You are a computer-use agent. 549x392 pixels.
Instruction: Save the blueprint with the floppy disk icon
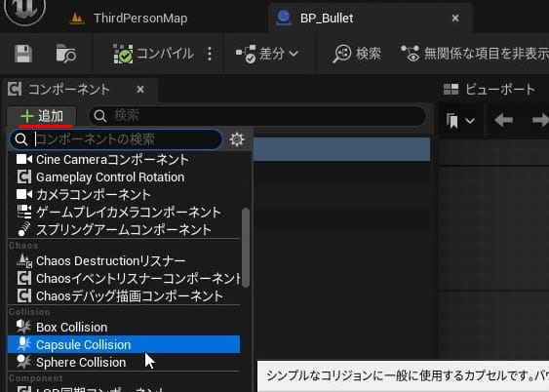pos(23,54)
